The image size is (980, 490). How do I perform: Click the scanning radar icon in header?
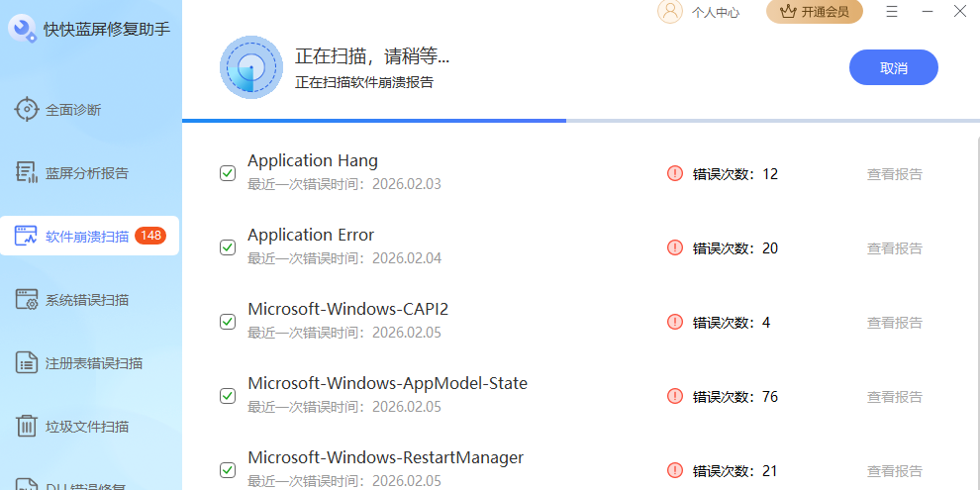coord(251,67)
